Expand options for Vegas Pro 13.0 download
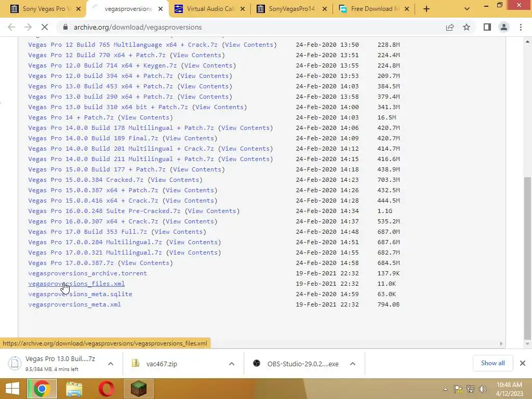Screen dimensions: 532x399 (x=111, y=364)
